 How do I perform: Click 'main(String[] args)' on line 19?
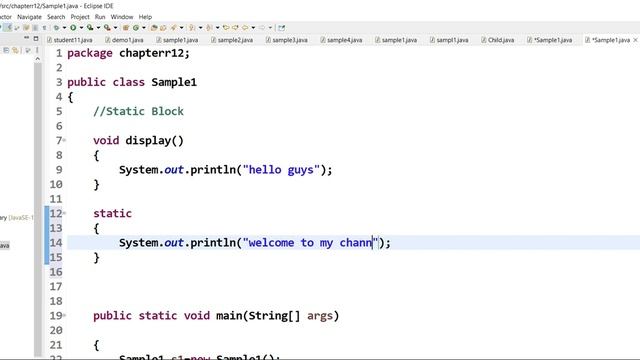pos(278,316)
